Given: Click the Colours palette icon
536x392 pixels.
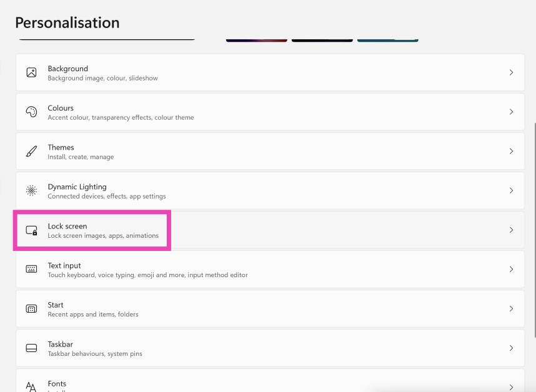Looking at the screenshot, I should 31,112.
